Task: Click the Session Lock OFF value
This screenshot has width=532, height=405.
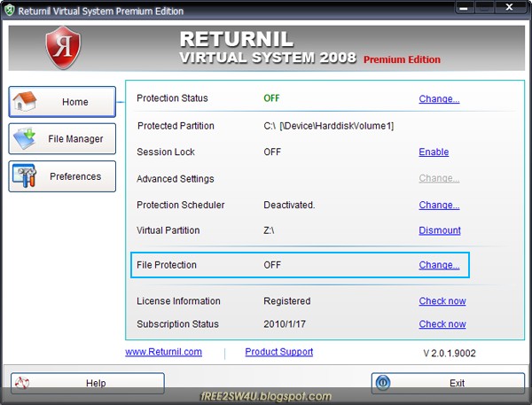Action: point(272,152)
